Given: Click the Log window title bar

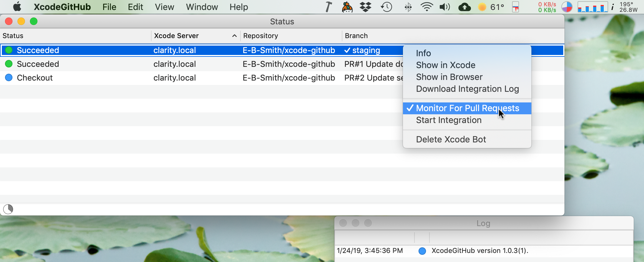Looking at the screenshot, I should click(484, 223).
